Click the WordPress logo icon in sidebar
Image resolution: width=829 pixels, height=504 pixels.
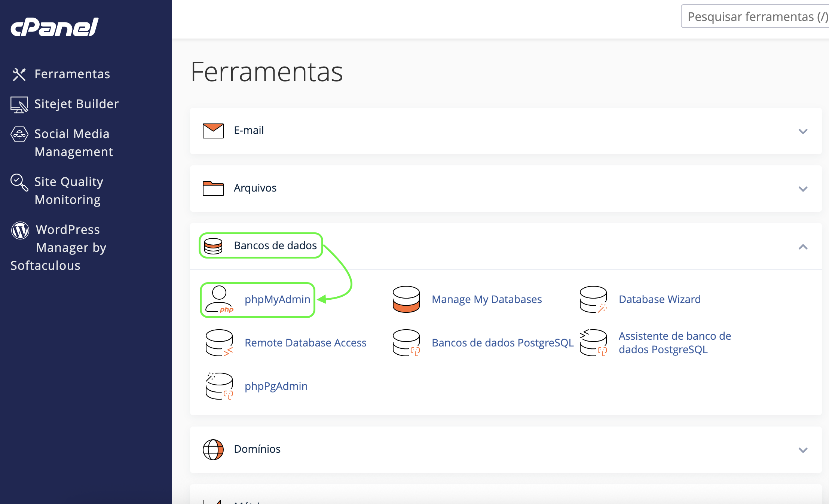20,230
